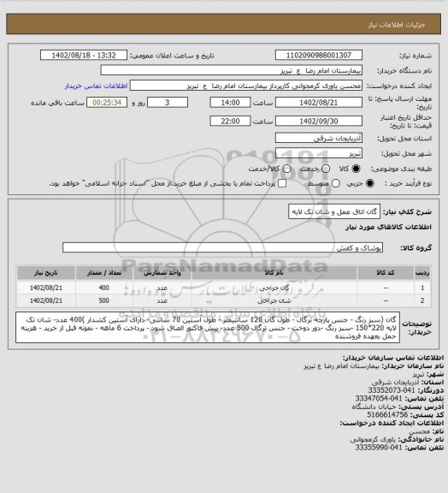Click the جزئیات اطلاعات نیاز header title

pyautogui.click(x=397, y=25)
